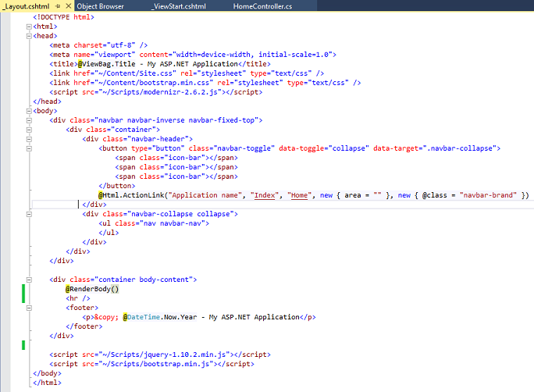534x392 pixels.
Task: Click the closing </head> tag
Action: (x=48, y=102)
